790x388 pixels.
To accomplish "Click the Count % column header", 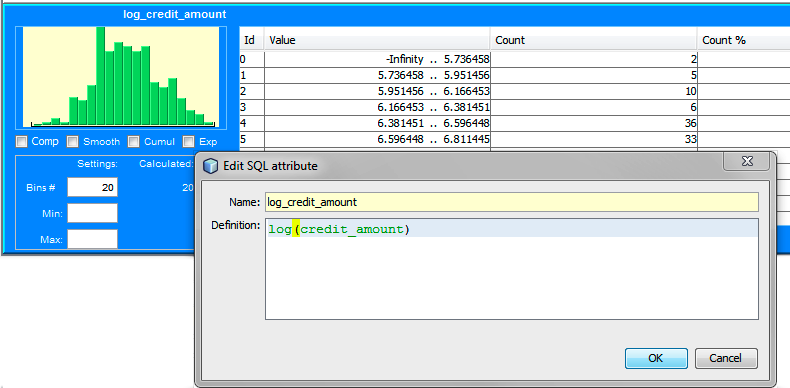I will [x=744, y=40].
